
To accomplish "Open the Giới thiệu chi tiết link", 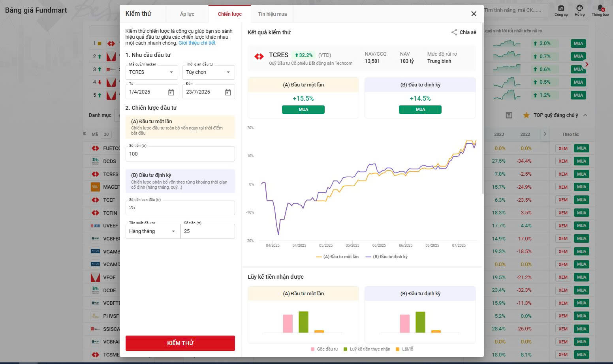I will (x=197, y=43).
